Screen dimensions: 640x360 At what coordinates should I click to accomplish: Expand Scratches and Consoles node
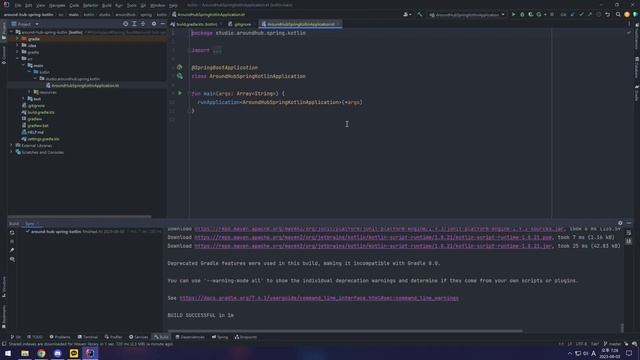(x=11, y=152)
